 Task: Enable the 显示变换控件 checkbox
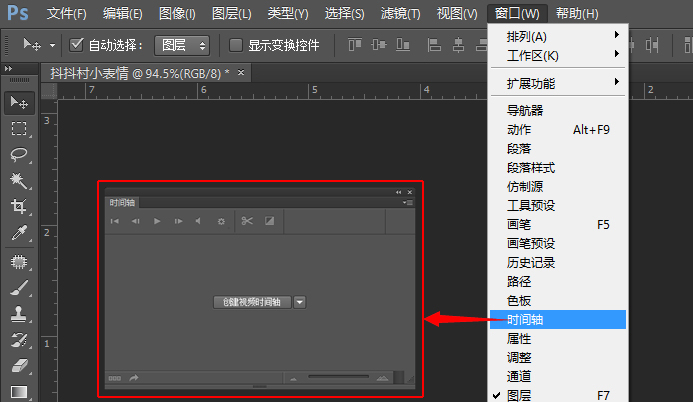(236, 45)
